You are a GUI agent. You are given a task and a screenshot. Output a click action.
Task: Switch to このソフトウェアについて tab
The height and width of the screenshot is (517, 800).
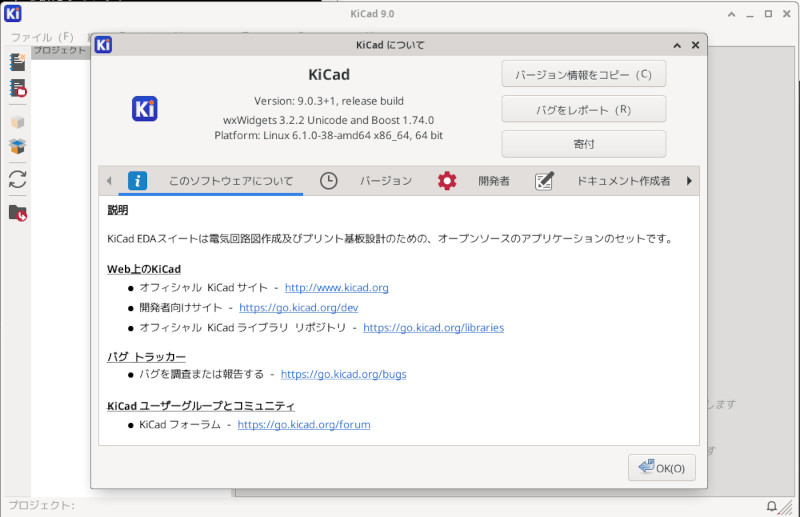pyautogui.click(x=231, y=181)
